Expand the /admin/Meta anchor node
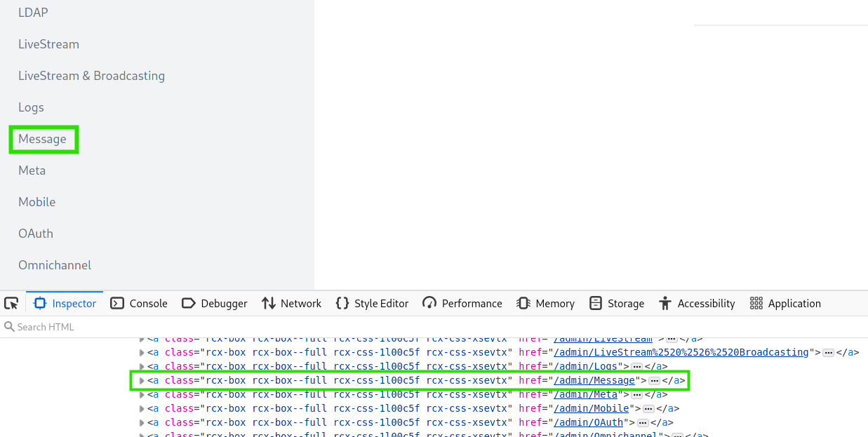 (x=142, y=394)
